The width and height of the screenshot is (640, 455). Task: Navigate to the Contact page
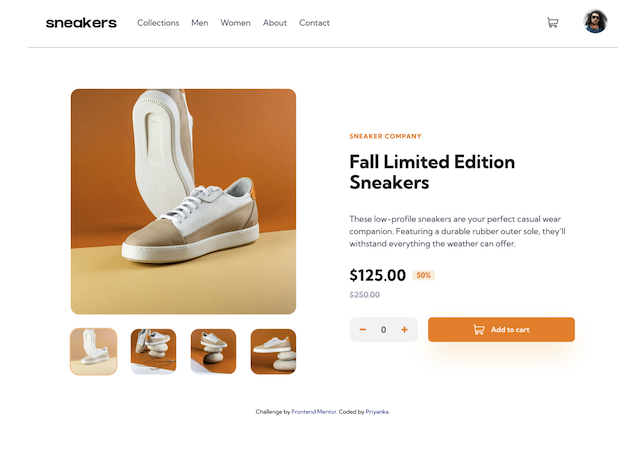click(x=314, y=23)
